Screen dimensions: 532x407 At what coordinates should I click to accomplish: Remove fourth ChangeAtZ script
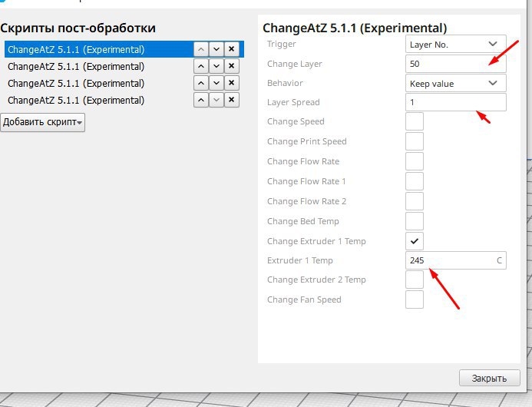click(x=231, y=100)
